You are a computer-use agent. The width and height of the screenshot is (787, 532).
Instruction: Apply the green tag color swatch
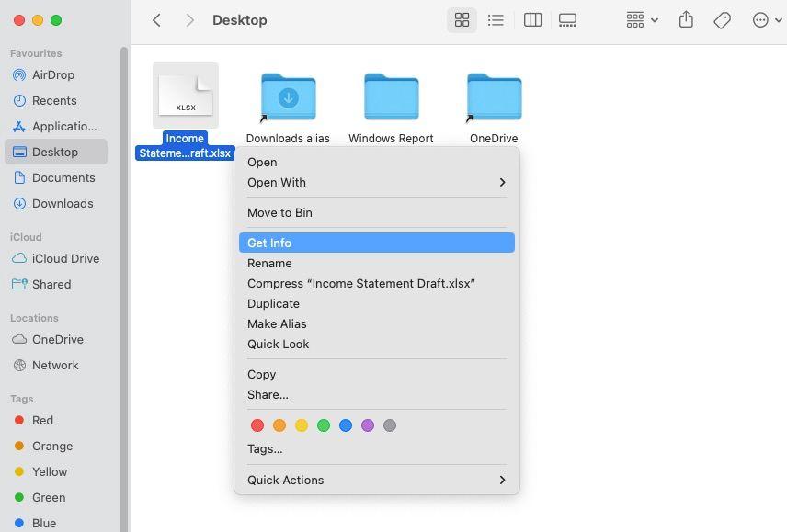click(324, 425)
